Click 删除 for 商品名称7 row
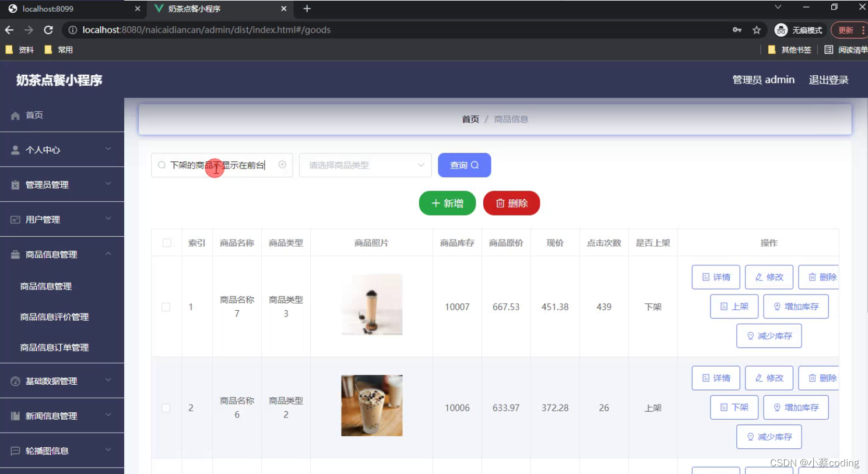 tap(819, 277)
